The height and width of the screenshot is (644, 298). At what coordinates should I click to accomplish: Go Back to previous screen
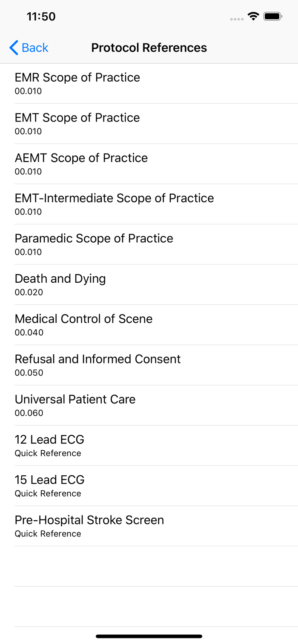point(35,48)
